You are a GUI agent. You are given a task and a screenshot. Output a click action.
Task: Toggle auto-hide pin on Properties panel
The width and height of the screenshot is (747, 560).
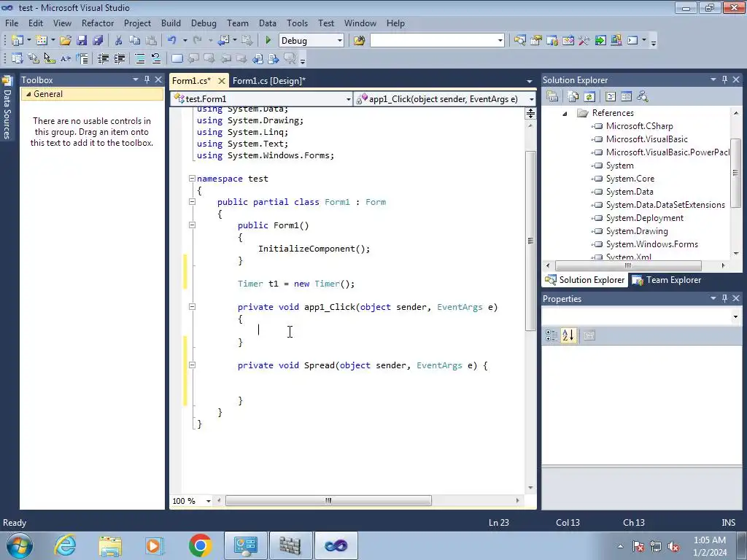point(724,298)
